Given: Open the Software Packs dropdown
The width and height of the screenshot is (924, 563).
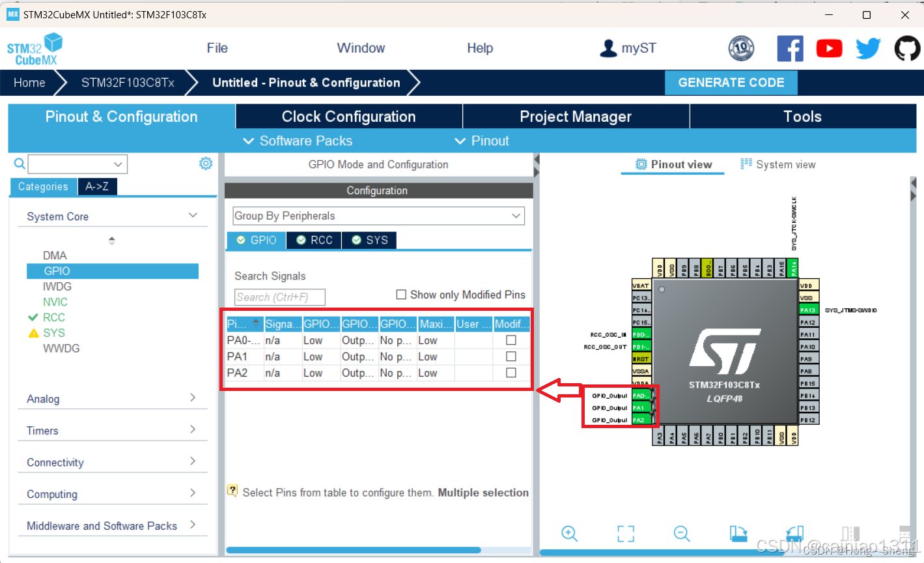Looking at the screenshot, I should click(298, 141).
